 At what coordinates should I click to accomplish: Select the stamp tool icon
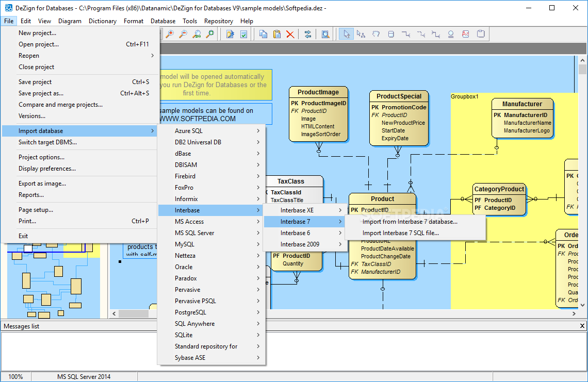tap(451, 34)
